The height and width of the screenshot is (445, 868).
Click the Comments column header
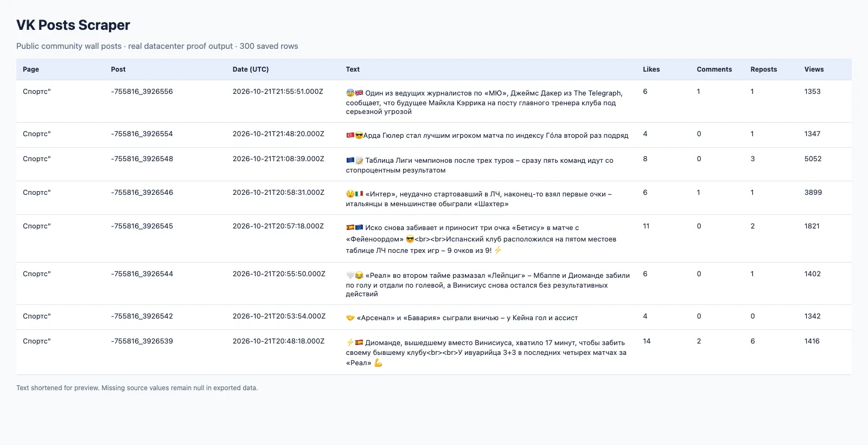click(714, 69)
